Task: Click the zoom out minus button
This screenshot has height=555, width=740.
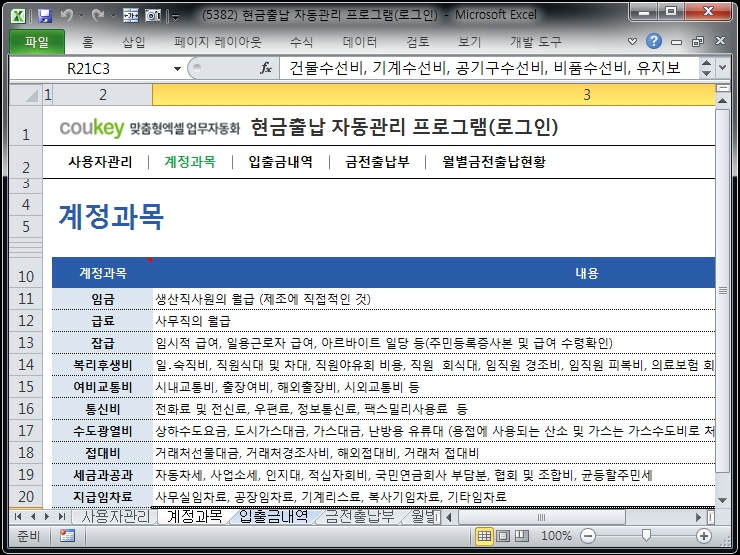Action: 588,536
